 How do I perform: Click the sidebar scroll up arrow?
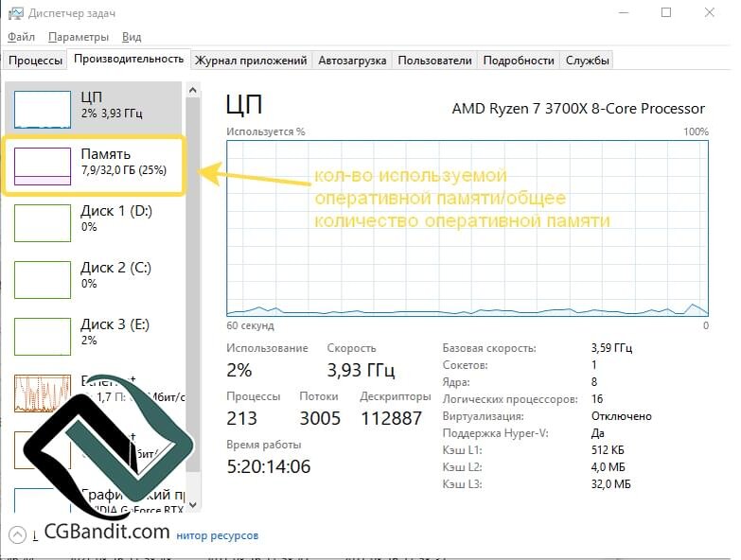coord(192,90)
